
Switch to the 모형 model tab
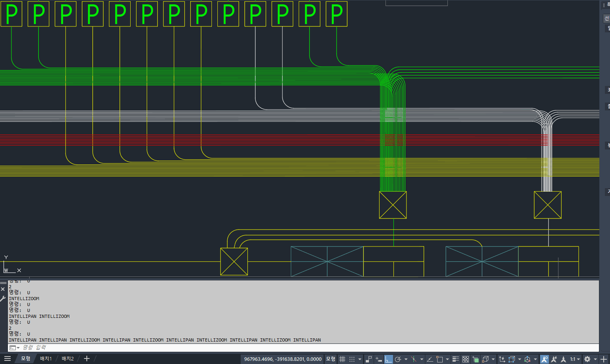(x=26, y=358)
